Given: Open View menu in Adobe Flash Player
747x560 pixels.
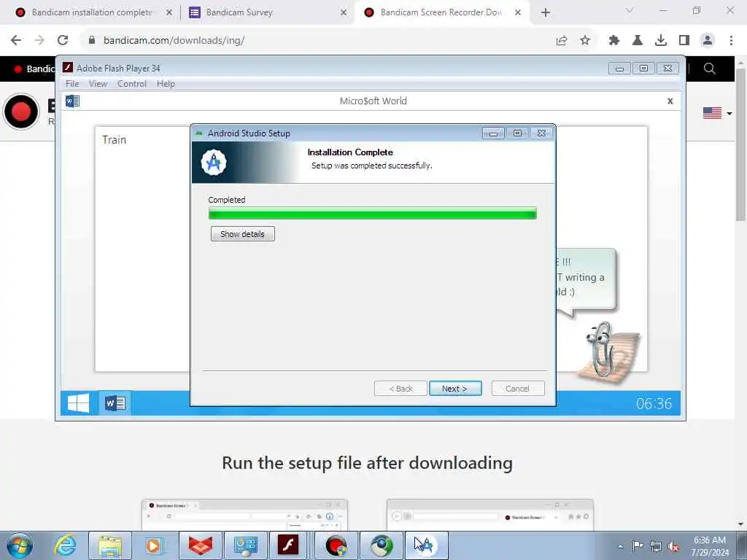Looking at the screenshot, I should pyautogui.click(x=98, y=84).
